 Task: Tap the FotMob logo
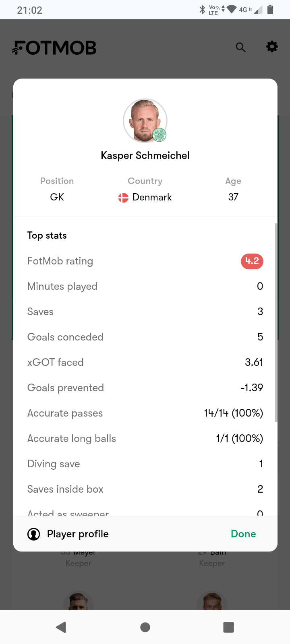(x=54, y=48)
